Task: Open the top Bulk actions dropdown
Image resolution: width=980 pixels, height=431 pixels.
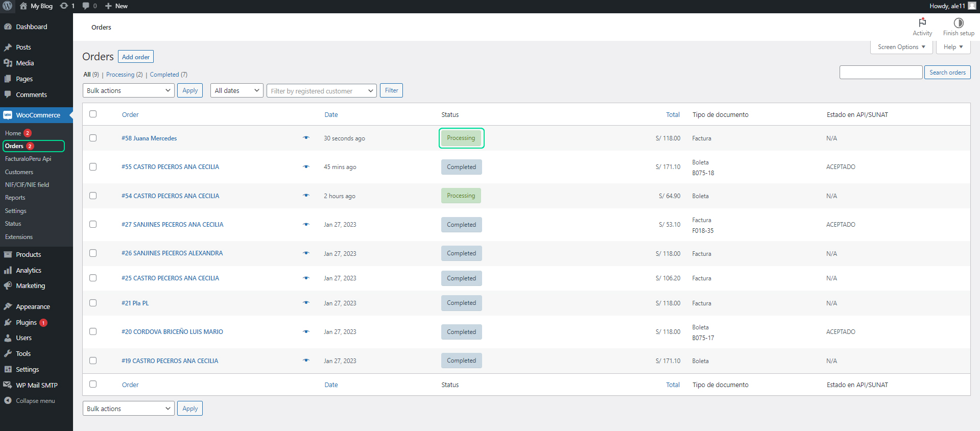Action: click(x=128, y=90)
